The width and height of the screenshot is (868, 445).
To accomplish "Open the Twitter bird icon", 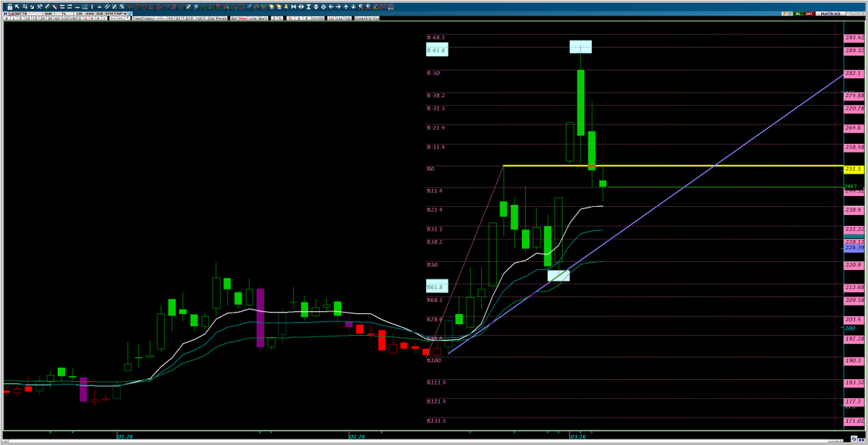I will [x=129, y=14].
